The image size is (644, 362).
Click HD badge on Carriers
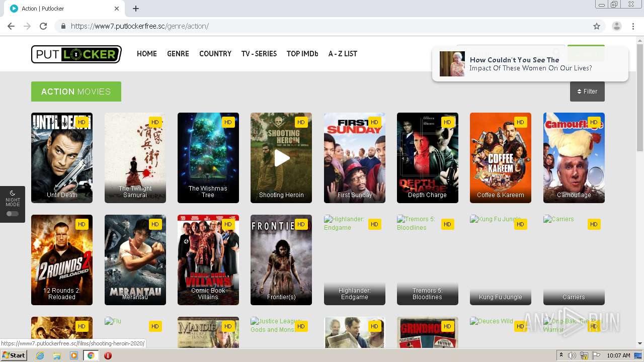(594, 224)
